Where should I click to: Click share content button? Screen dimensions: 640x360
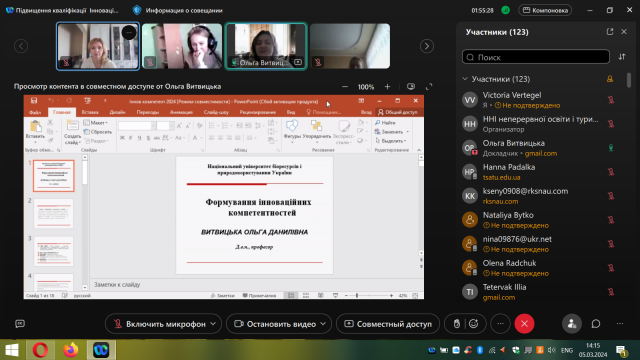click(x=388, y=324)
